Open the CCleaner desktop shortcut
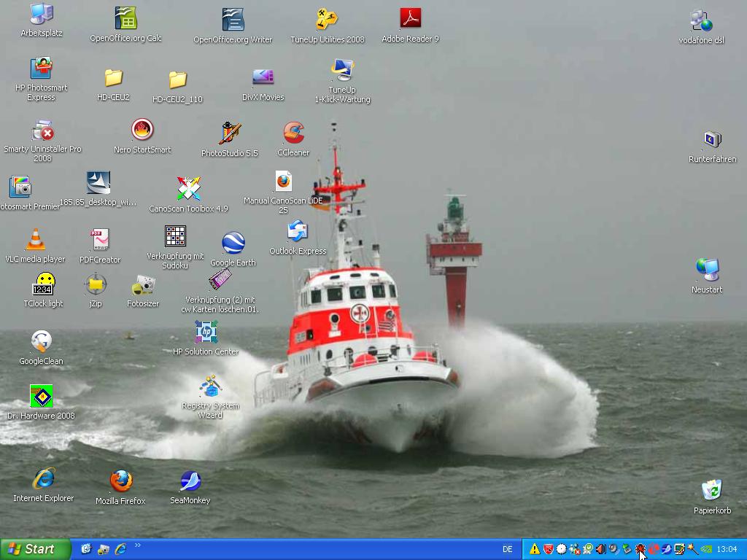 coord(293,133)
